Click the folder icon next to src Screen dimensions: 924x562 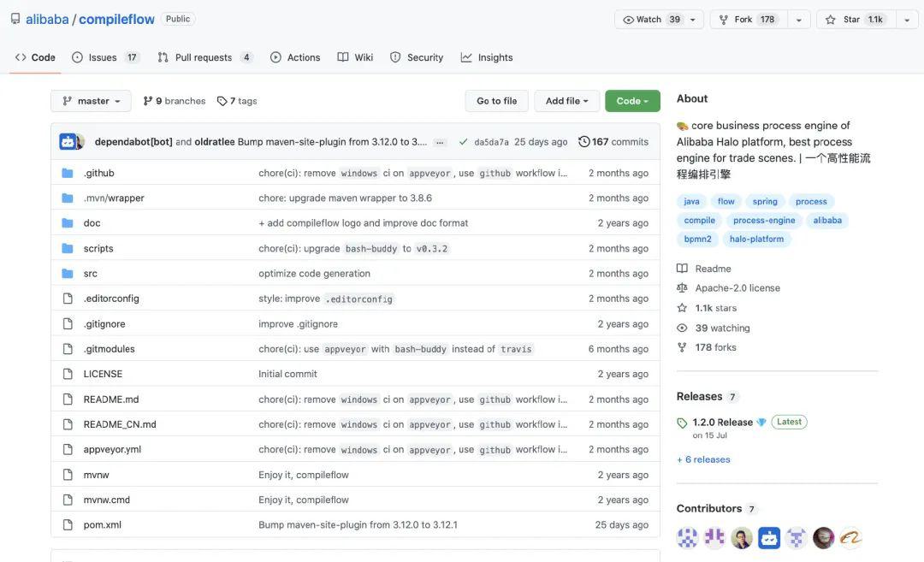point(68,274)
